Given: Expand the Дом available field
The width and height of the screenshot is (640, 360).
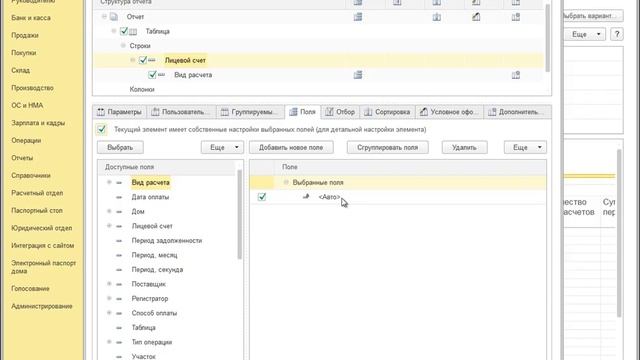Looking at the screenshot, I should [x=109, y=211].
